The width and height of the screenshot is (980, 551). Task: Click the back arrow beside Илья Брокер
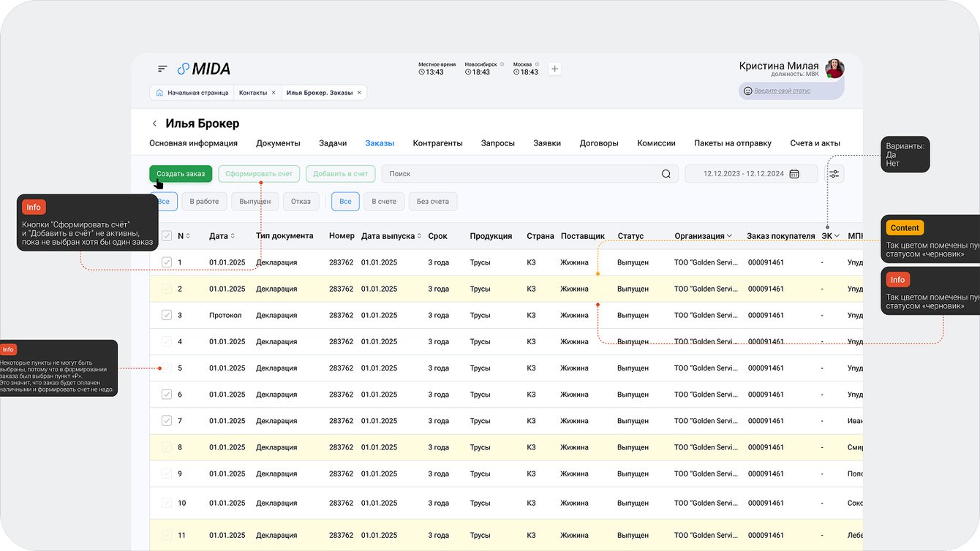coord(154,123)
